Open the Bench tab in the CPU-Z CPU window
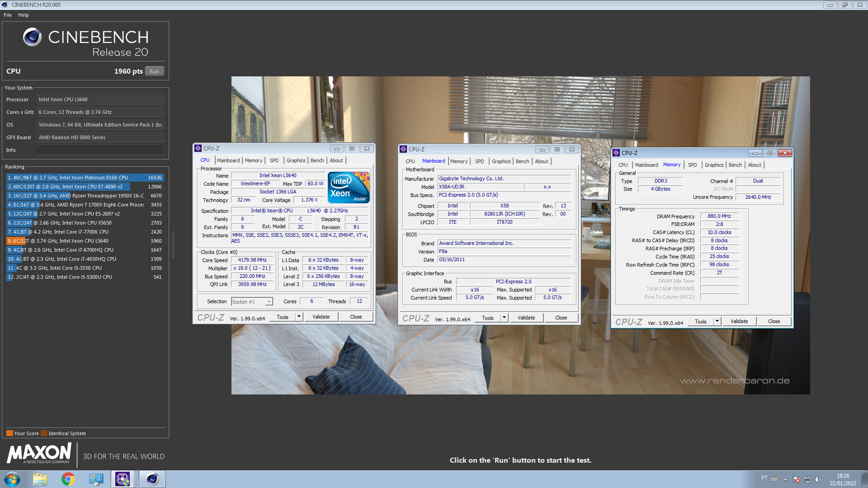 [317, 160]
